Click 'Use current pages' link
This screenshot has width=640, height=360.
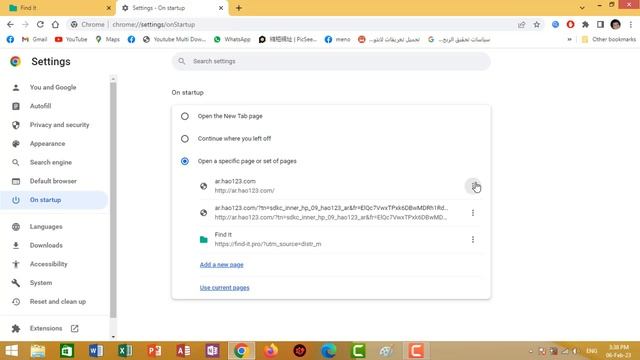point(224,288)
